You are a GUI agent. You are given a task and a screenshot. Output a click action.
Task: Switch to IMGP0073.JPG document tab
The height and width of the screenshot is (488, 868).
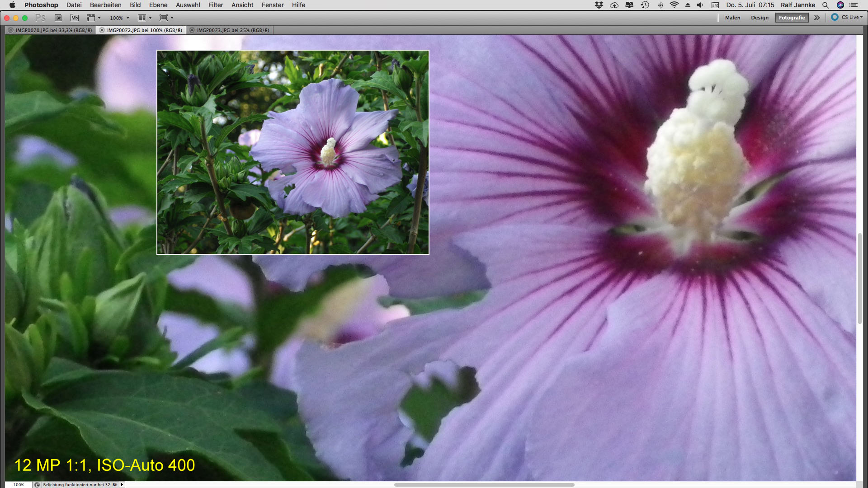[232, 30]
